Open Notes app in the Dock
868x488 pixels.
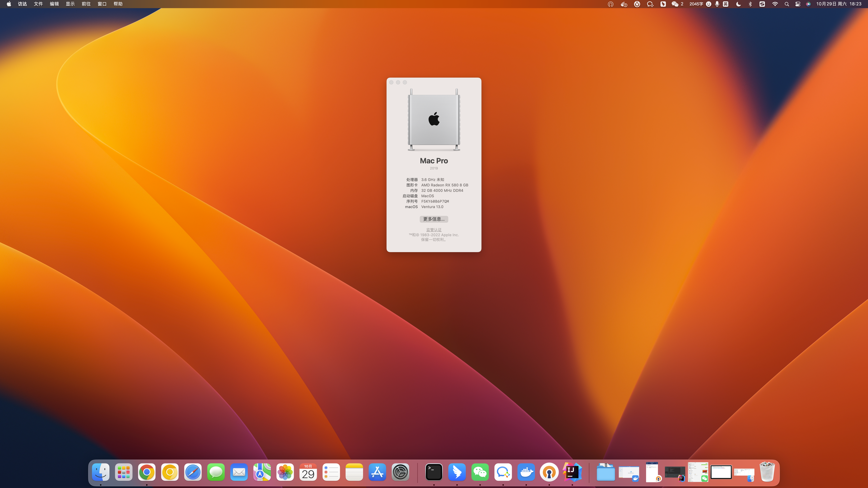point(354,472)
